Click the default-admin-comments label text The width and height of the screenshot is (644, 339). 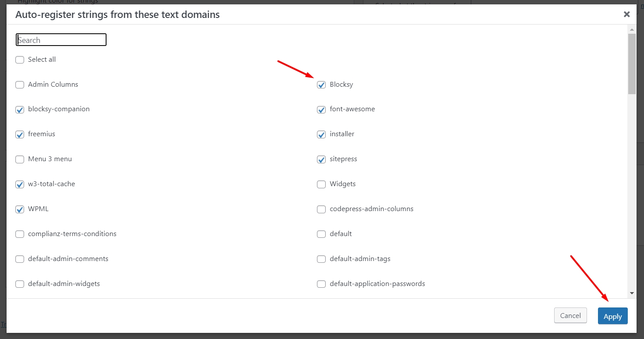click(68, 259)
